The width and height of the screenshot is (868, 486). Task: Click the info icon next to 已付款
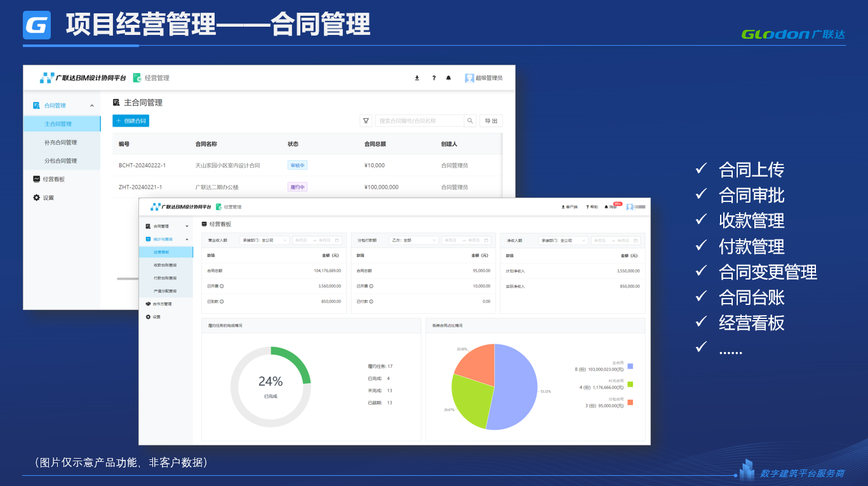tap(371, 302)
